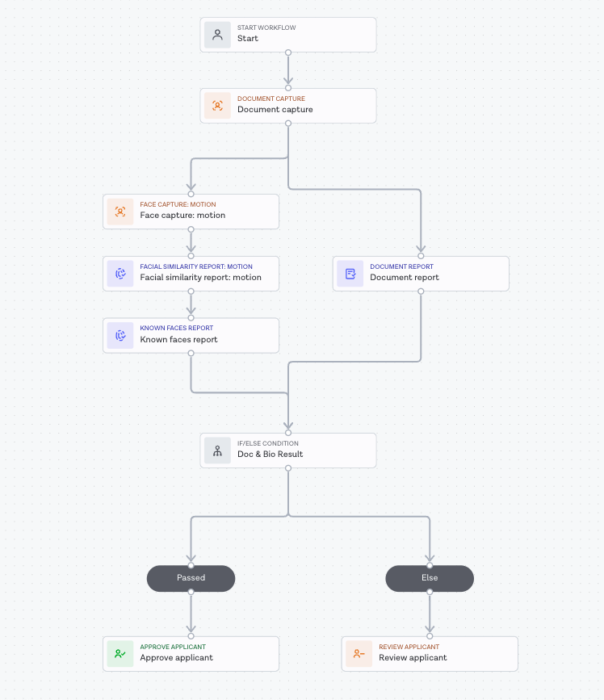The height and width of the screenshot is (700, 604).
Task: Select the Review applicant node title
Action: [x=413, y=658]
